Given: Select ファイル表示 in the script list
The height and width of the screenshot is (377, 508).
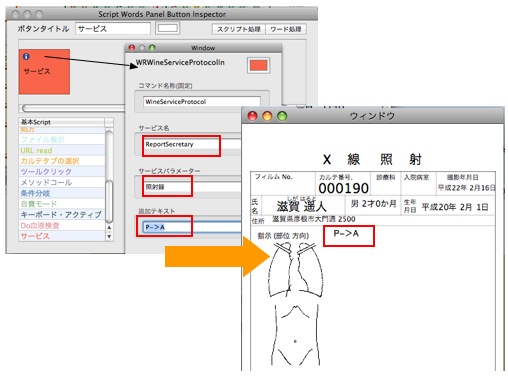Looking at the screenshot, I should tap(62, 139).
